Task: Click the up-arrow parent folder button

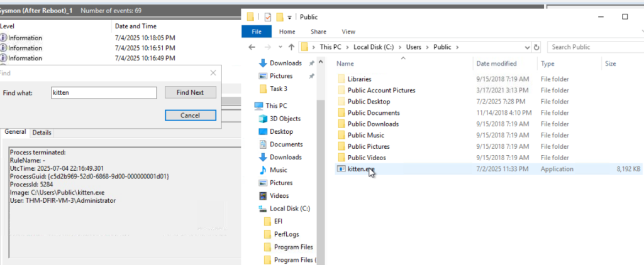Action: pyautogui.click(x=291, y=47)
